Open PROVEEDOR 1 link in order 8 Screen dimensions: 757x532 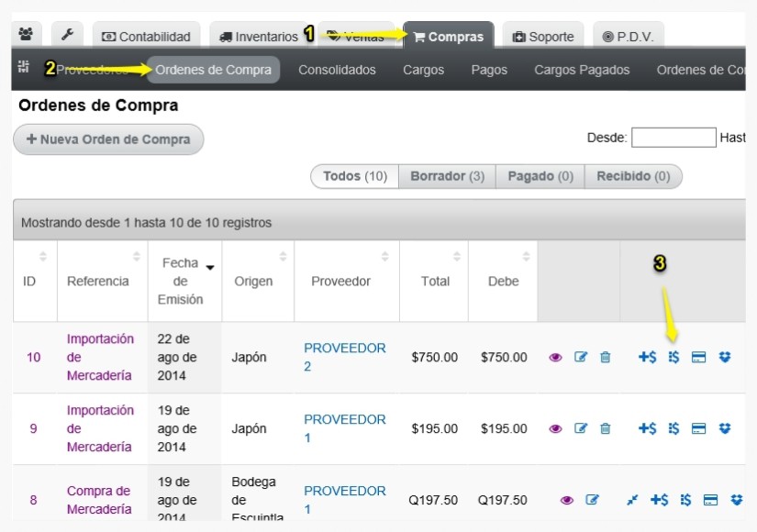pos(345,500)
